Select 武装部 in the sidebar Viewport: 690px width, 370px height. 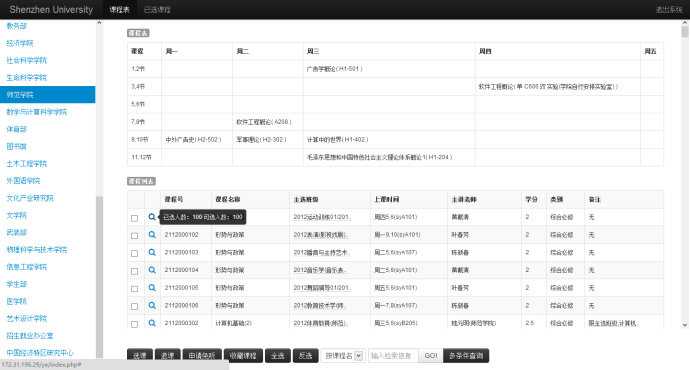[17, 232]
